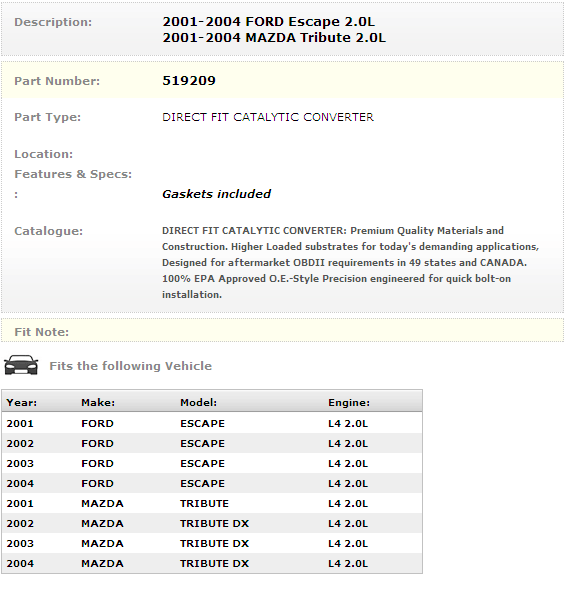Screen dimensions: 570x614
Task: Select the 2002 MAZDA TRIBUTE DX row
Action: click(212, 523)
